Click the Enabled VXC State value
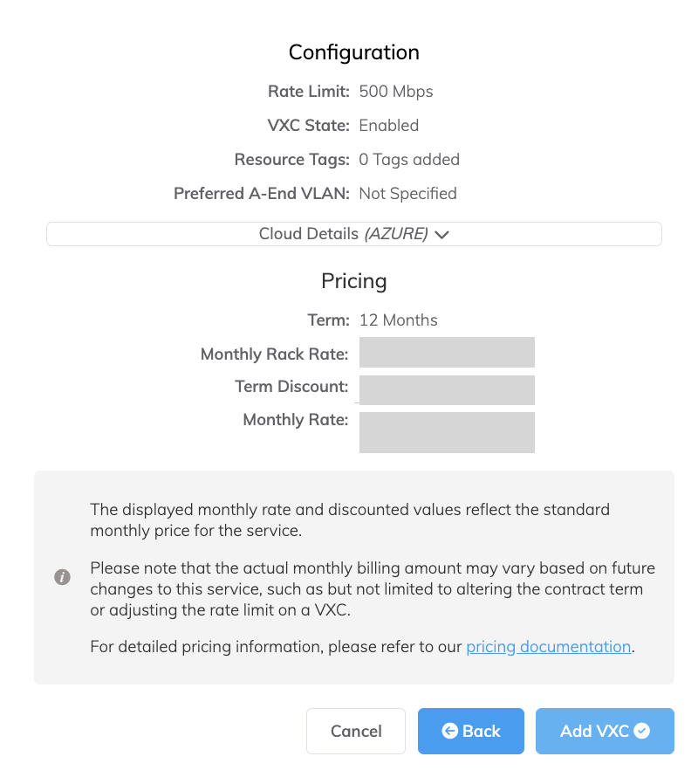 (x=389, y=125)
